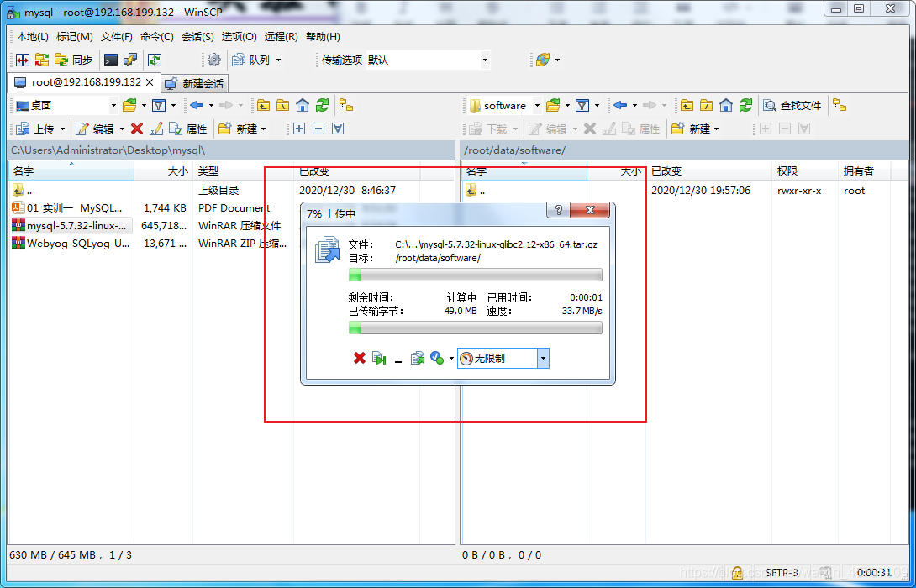The image size is (916, 588).
Task: Go back in the remote panel
Action: click(x=620, y=106)
